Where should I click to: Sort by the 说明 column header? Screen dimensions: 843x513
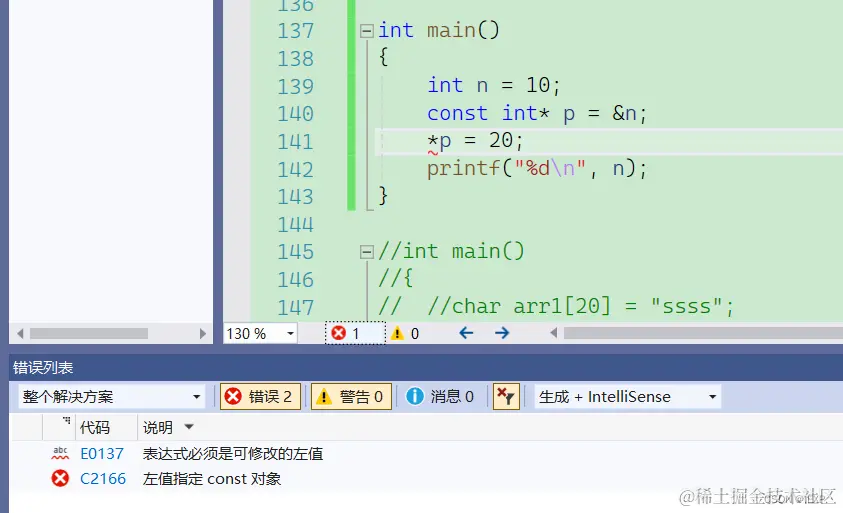click(157, 428)
